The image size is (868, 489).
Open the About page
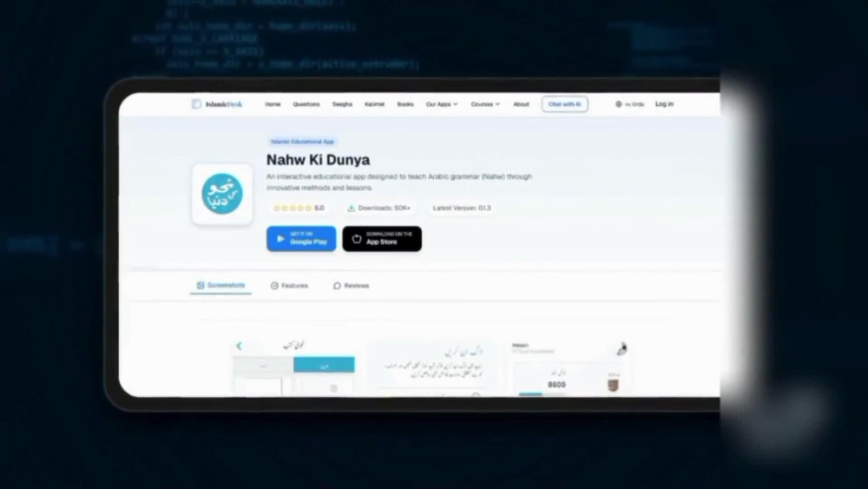point(521,104)
